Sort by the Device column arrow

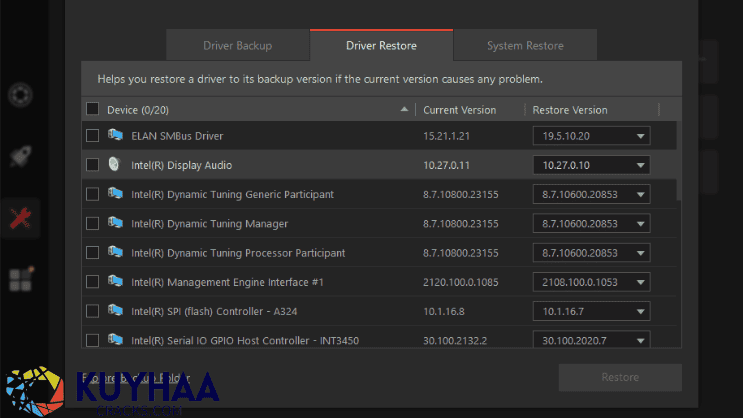click(404, 109)
